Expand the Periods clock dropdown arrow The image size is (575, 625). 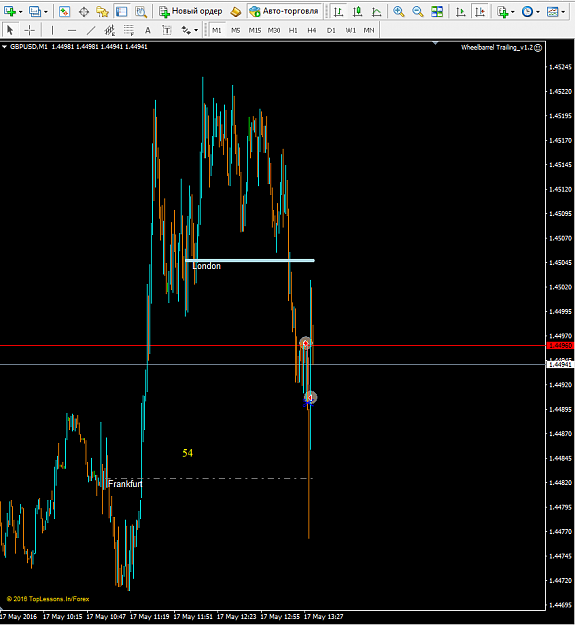[x=538, y=12]
